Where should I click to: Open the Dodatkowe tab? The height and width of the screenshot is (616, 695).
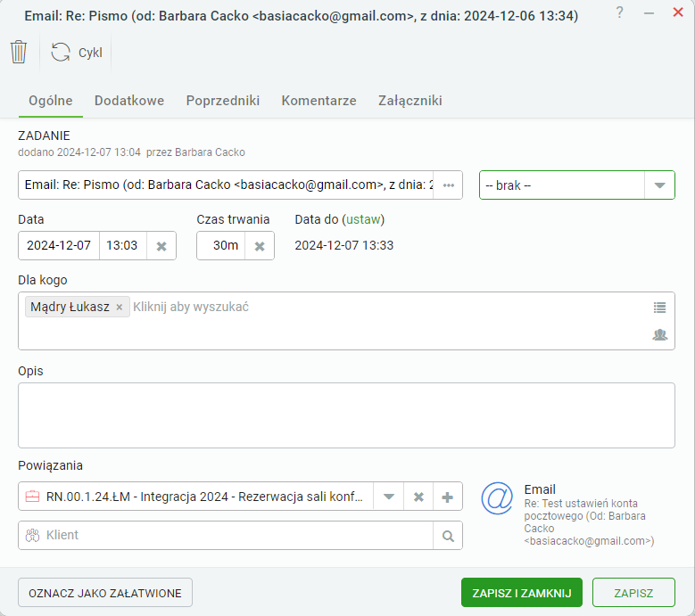129,101
